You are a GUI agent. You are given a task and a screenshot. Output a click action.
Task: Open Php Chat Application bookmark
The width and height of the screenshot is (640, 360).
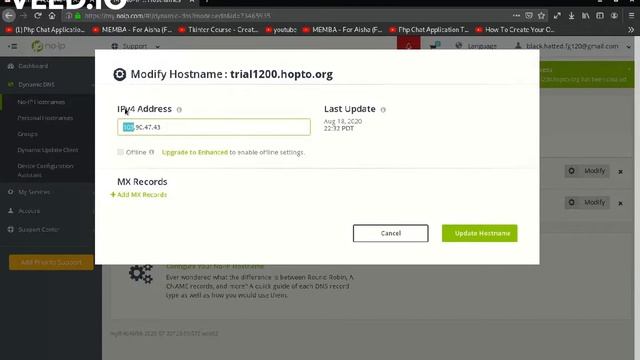click(44, 29)
